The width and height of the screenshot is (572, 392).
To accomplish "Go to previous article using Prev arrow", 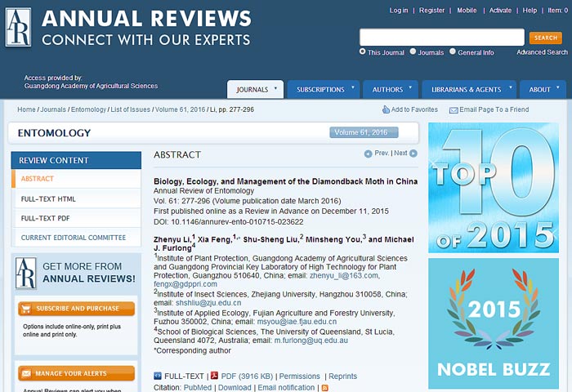I will [369, 154].
